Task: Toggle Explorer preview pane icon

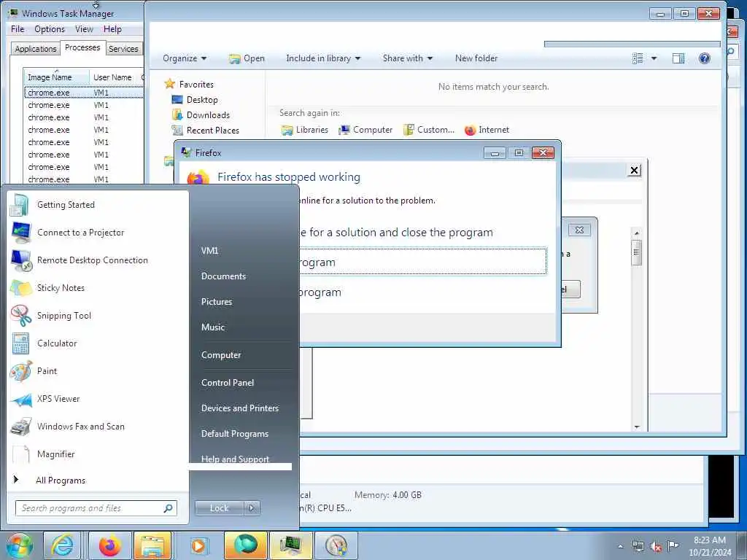Action: coord(678,58)
